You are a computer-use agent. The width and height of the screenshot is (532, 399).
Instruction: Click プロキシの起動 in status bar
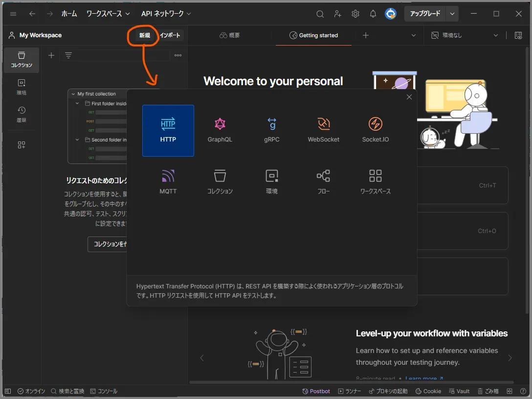[x=388, y=391]
